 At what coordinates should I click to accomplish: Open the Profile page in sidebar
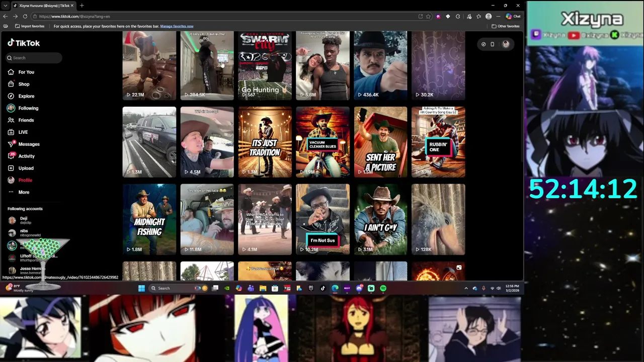20,180
